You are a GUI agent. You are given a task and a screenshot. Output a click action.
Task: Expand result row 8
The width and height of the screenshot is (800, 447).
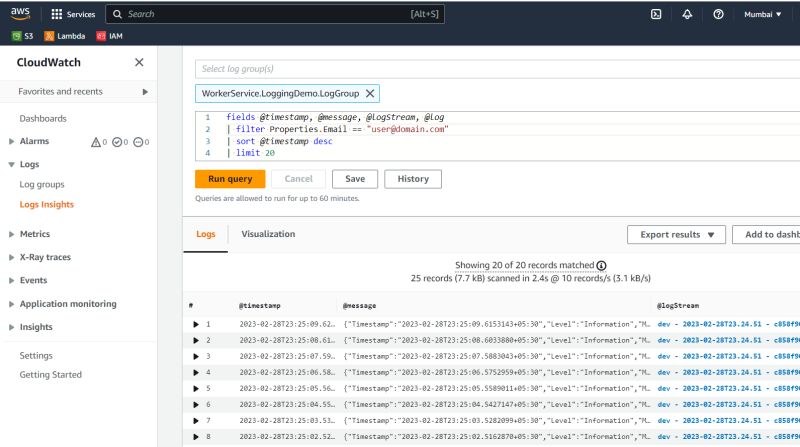pos(196,437)
